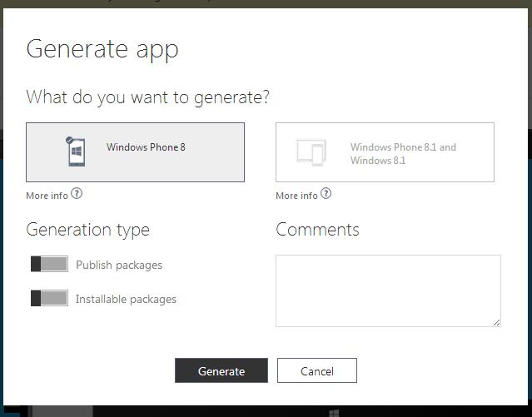Click the comments box resize grip
532x417 pixels.
point(496,322)
